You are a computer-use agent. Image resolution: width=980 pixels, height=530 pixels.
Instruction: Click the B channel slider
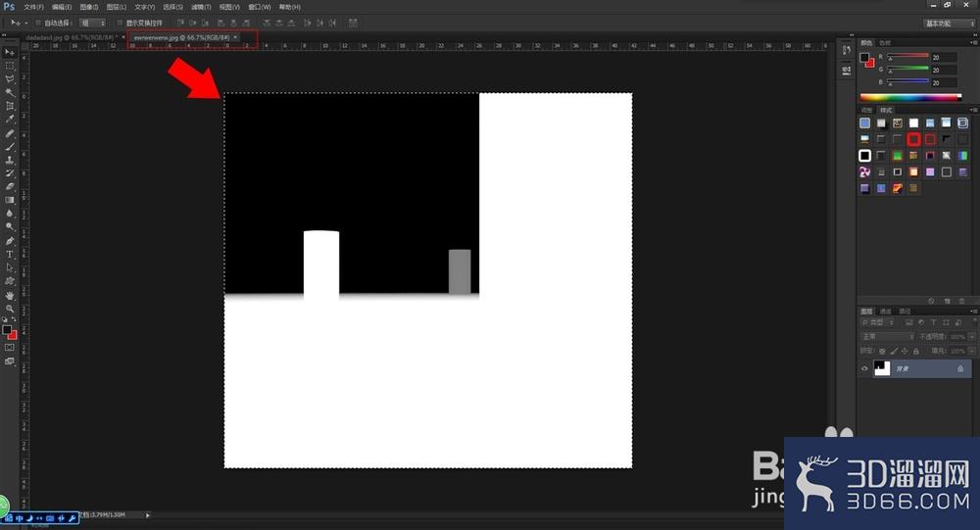908,82
